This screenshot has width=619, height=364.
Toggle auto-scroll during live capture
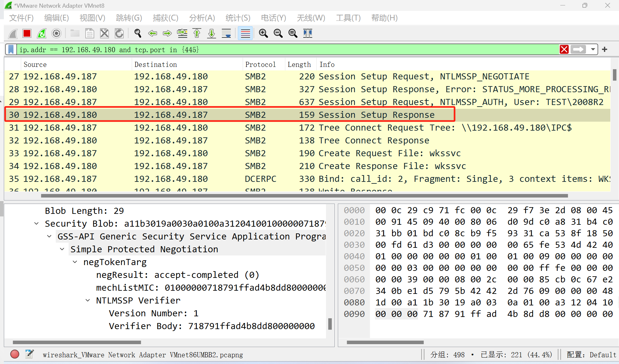pyautogui.click(x=226, y=33)
